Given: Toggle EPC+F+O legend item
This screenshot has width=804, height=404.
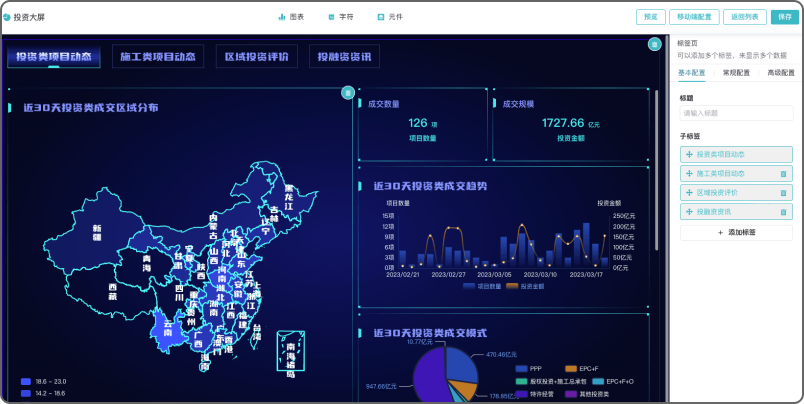Looking at the screenshot, I should coord(613,381).
